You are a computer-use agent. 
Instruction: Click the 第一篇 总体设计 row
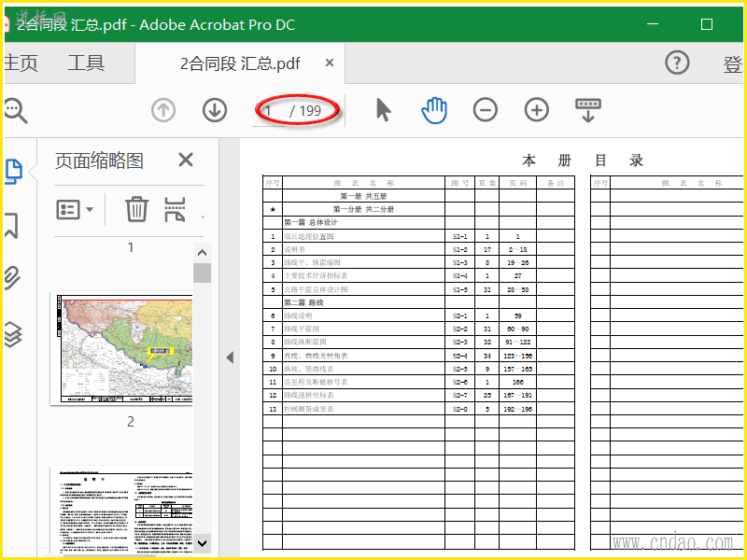418,222
